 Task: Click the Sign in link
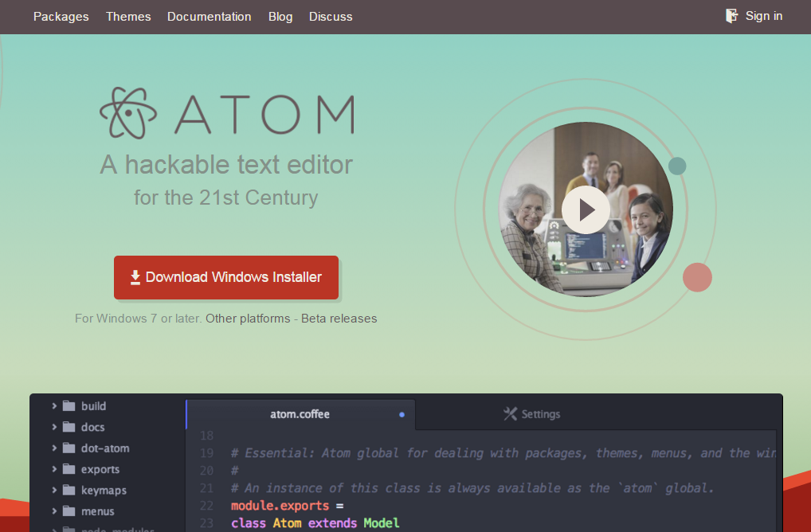click(x=763, y=16)
